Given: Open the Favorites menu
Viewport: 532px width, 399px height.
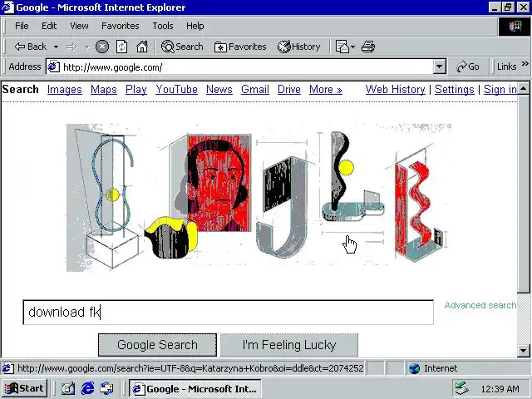Looking at the screenshot, I should [120, 26].
